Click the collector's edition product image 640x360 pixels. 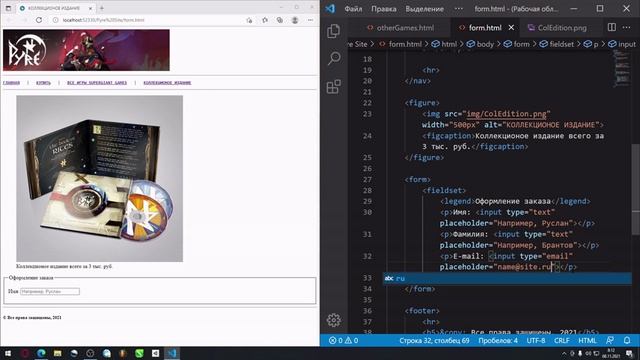[100, 178]
